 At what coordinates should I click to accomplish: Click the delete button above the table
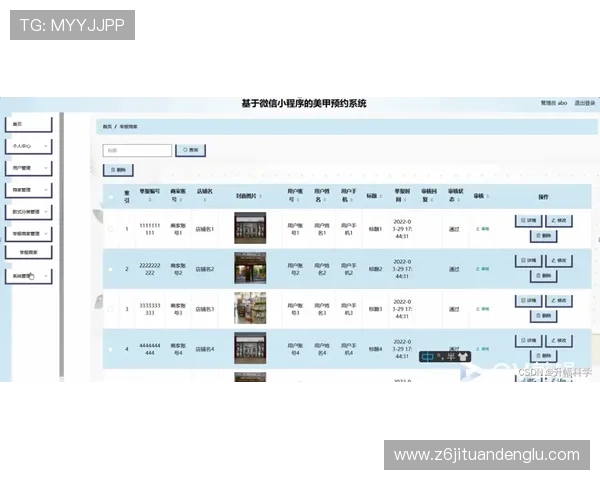coord(118,170)
